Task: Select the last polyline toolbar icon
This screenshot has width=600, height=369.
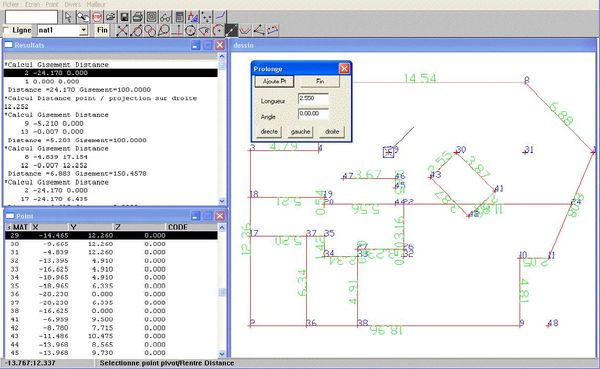Action: tap(273, 30)
